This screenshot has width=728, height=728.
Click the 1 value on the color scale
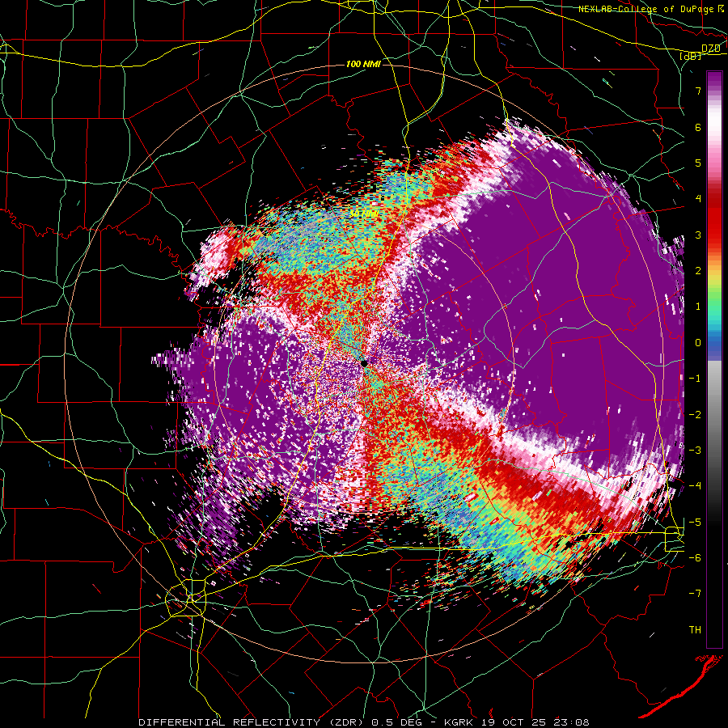coord(698,307)
